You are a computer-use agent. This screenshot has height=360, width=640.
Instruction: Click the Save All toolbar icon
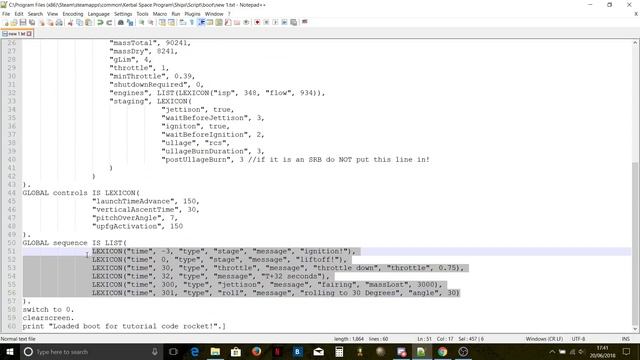click(32, 22)
